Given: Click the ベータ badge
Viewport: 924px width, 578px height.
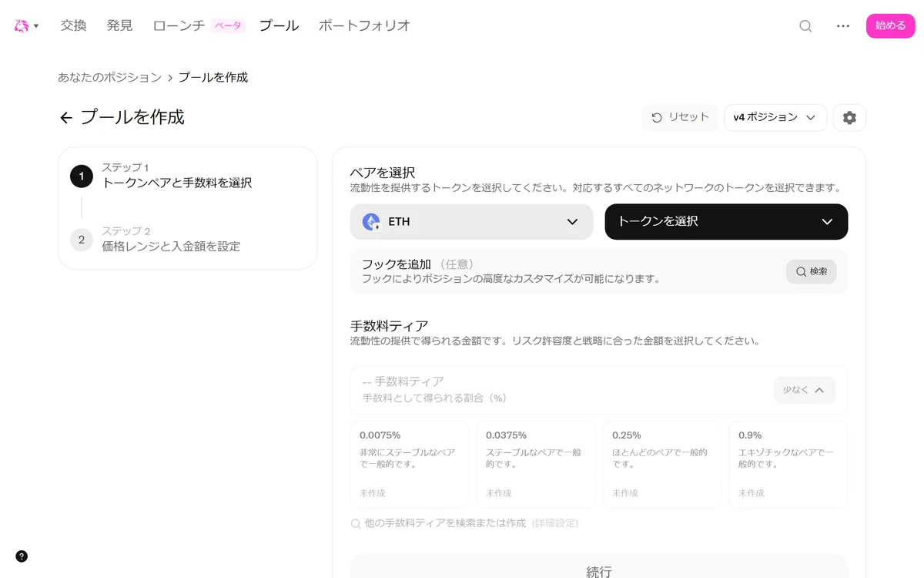Looking at the screenshot, I should click(228, 25).
